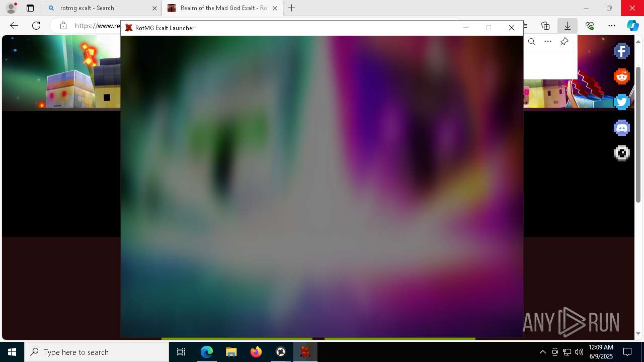View site information lock icon
This screenshot has width=644, height=362.
(63, 26)
